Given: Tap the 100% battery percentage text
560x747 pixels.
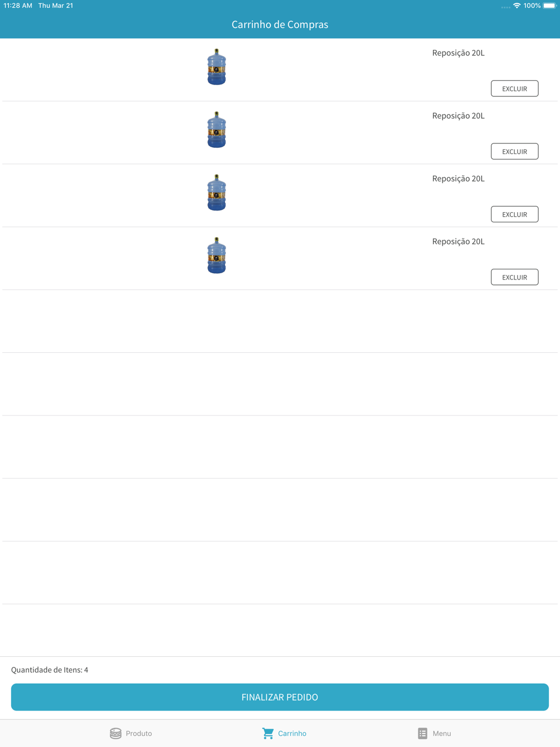Looking at the screenshot, I should (x=532, y=6).
